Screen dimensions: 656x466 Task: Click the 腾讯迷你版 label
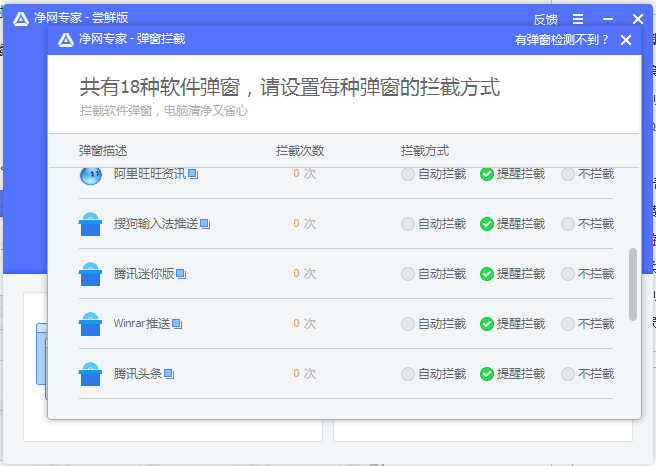144,274
